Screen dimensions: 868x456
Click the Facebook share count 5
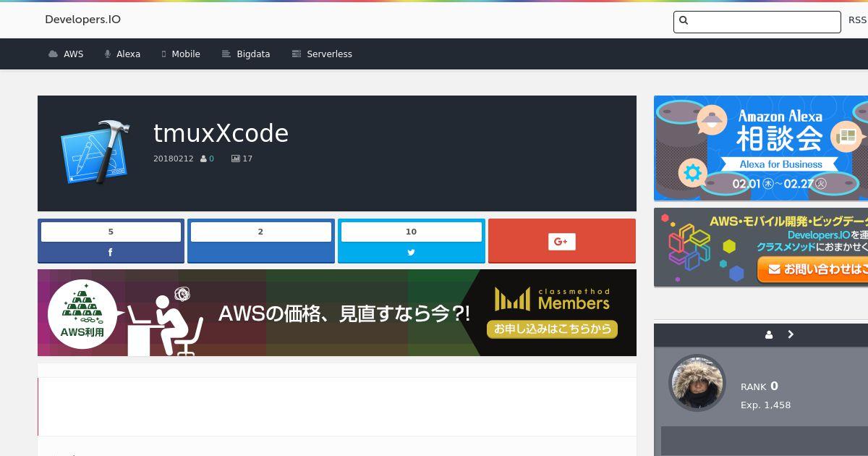(111, 232)
